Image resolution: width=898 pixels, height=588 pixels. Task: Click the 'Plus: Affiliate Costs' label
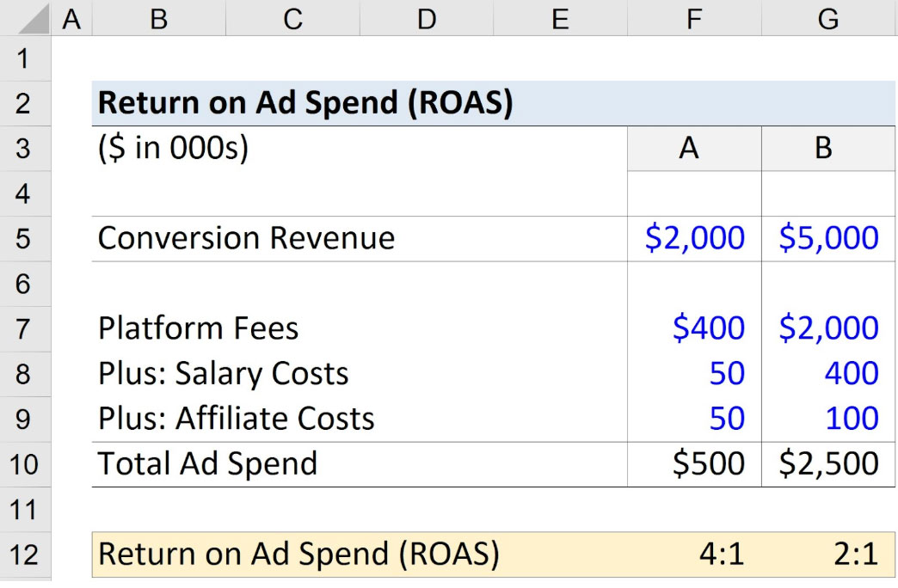pyautogui.click(x=236, y=419)
